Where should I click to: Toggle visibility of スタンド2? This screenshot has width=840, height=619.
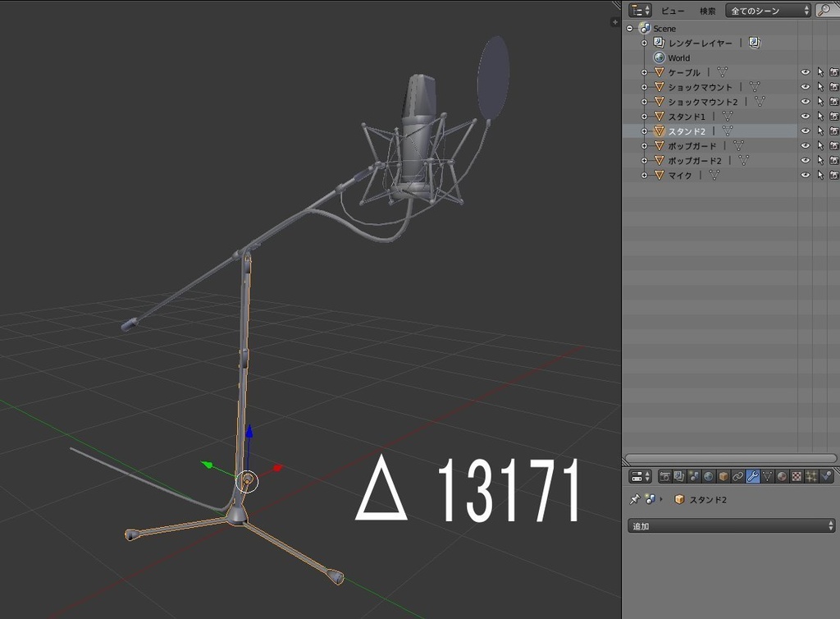coord(806,131)
